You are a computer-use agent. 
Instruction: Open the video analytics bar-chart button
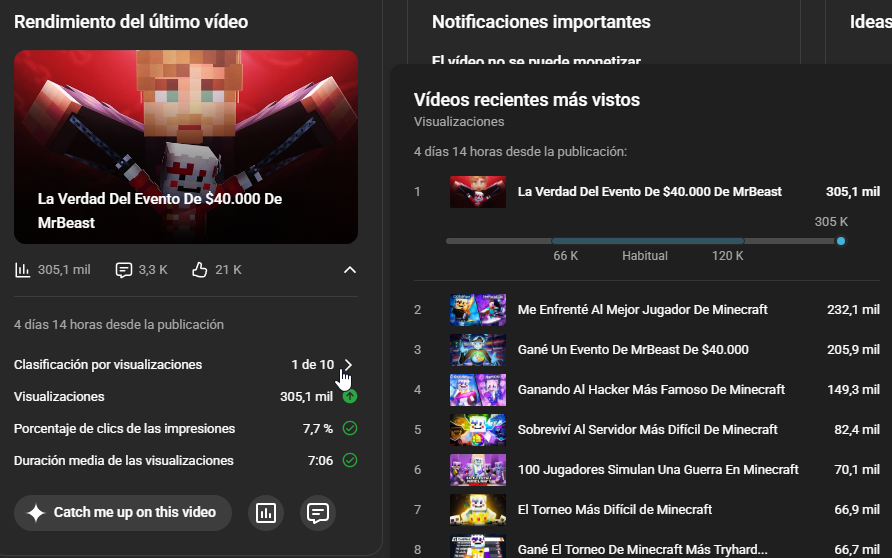[x=266, y=512]
